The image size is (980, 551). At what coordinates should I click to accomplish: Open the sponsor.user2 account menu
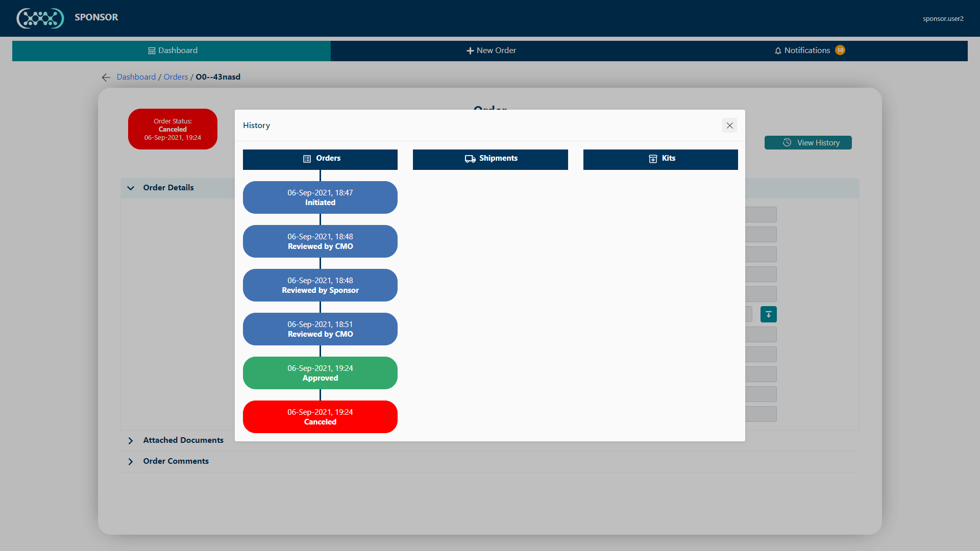pos(943,19)
